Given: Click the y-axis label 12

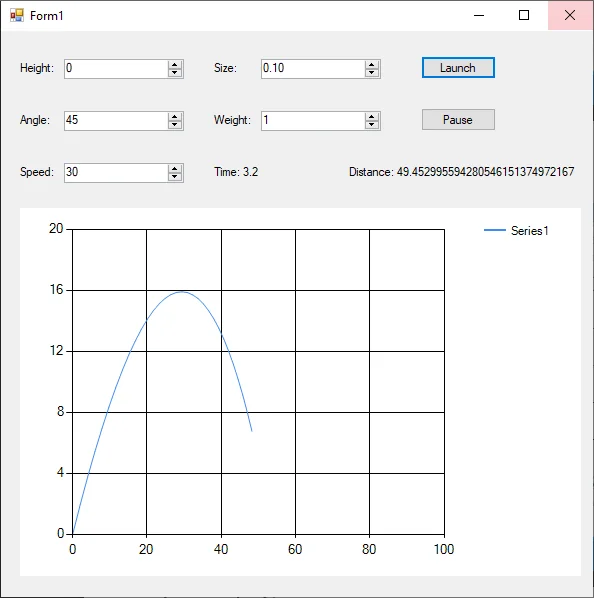Looking at the screenshot, I should [x=56, y=350].
